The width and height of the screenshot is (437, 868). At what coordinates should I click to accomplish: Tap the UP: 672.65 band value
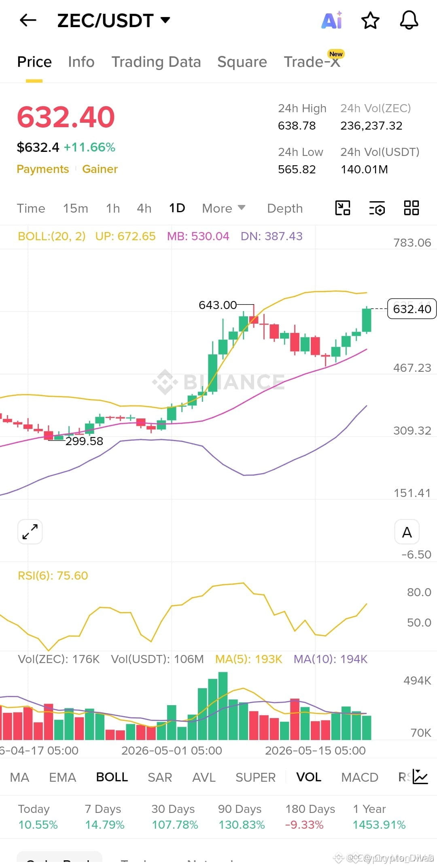coord(125,236)
